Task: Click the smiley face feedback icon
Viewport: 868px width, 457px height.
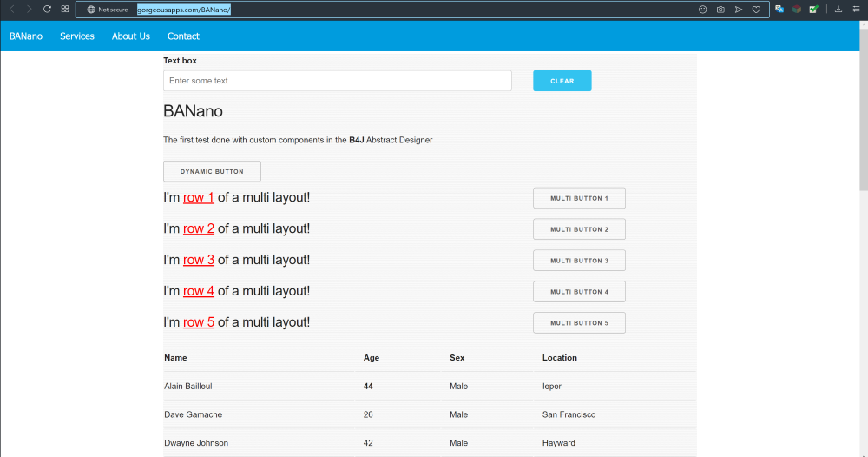Action: tap(702, 10)
